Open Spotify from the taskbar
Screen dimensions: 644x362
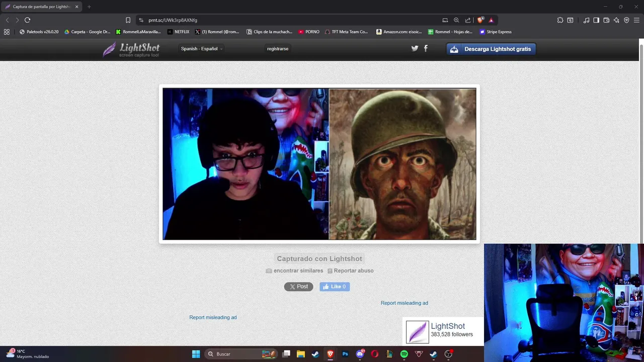pyautogui.click(x=404, y=354)
